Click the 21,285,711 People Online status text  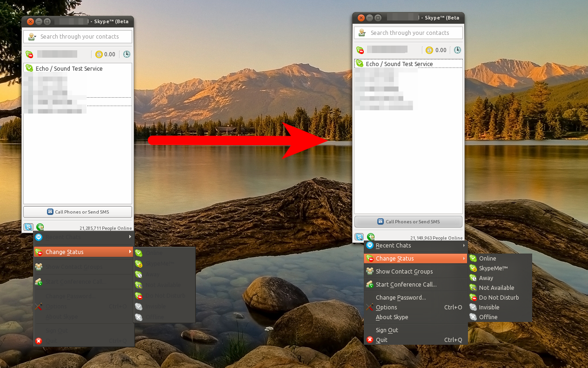106,228
